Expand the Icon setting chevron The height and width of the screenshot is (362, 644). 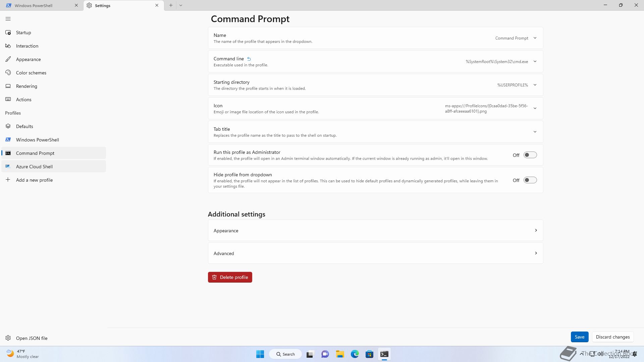[x=535, y=108]
